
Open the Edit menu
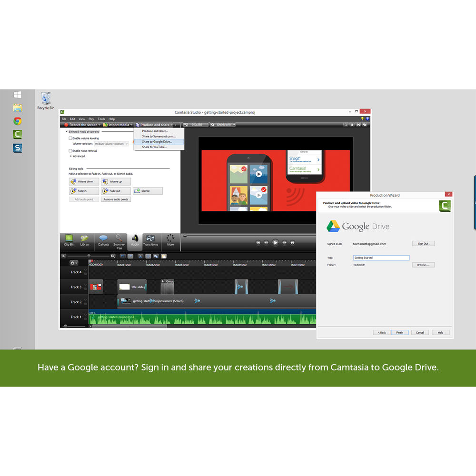click(72, 119)
